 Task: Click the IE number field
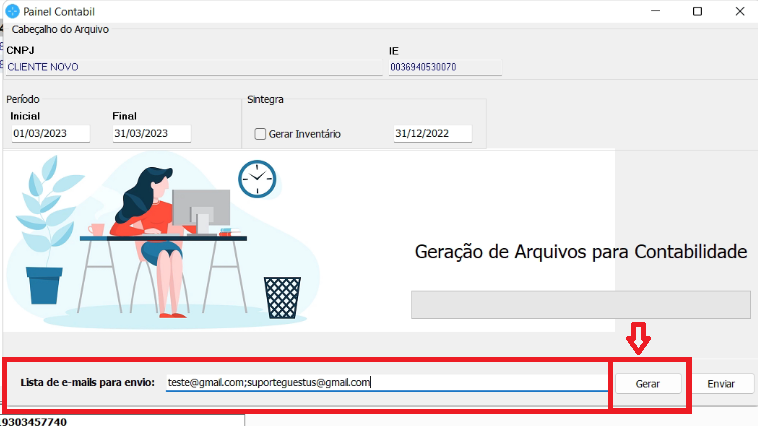[x=444, y=67]
